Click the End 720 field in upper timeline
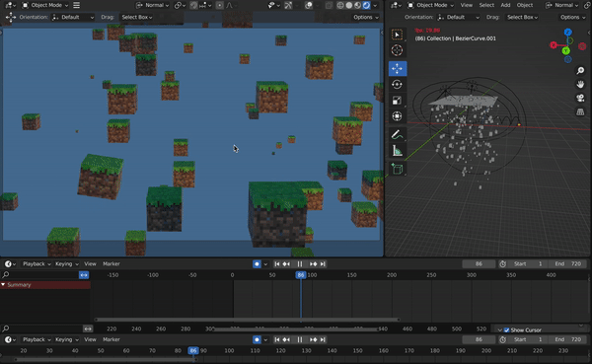The image size is (592, 364). point(568,264)
